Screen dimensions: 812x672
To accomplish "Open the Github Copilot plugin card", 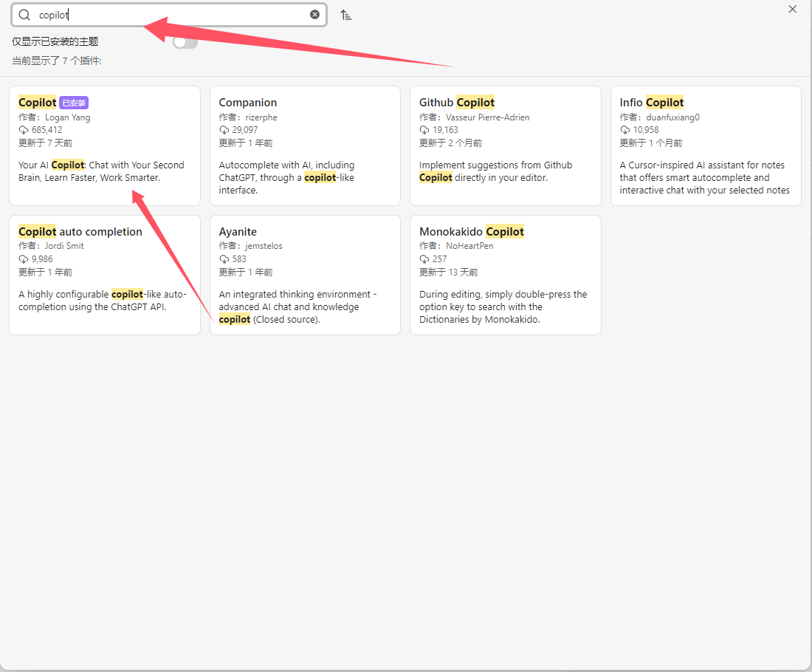I will pos(506,145).
